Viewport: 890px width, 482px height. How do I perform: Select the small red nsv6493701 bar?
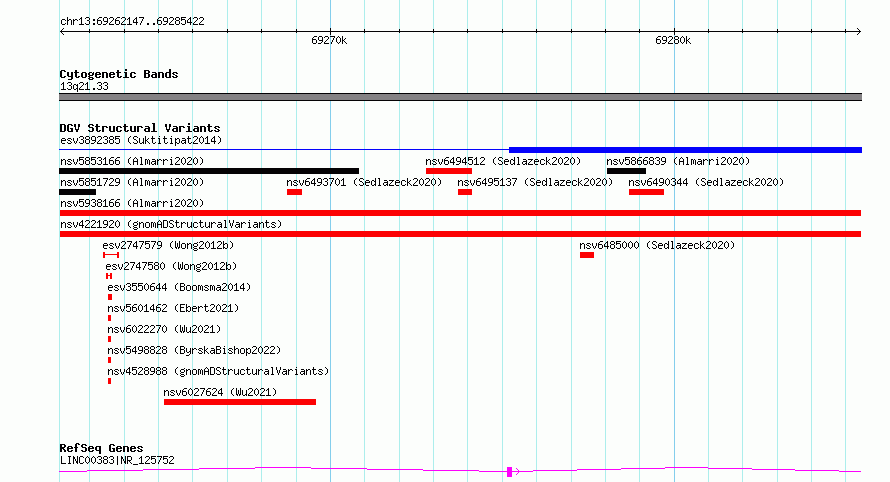(x=294, y=192)
